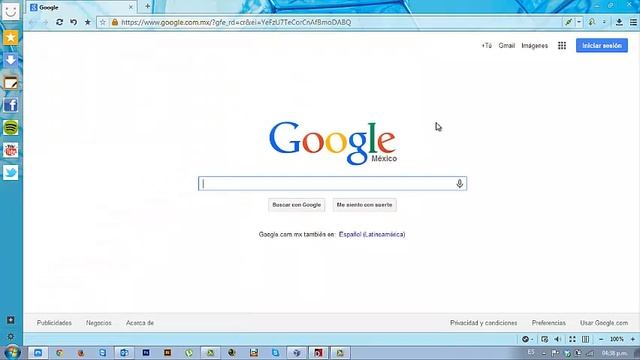The width and height of the screenshot is (640, 360).
Task: Open the Spotify sidebar shortcut
Action: pos(11,128)
